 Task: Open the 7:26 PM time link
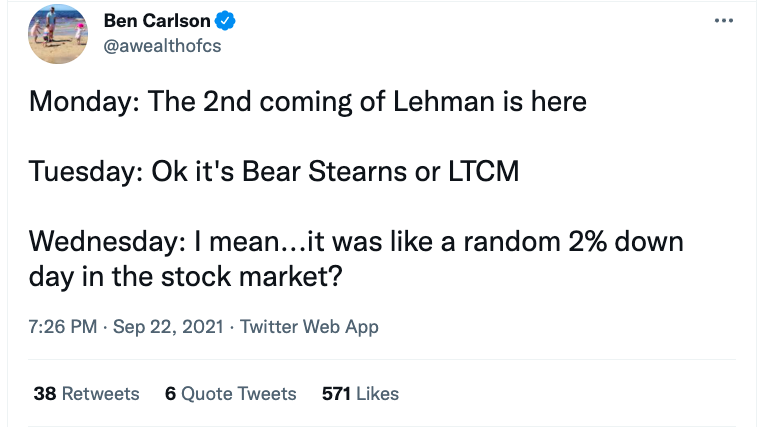pos(61,327)
